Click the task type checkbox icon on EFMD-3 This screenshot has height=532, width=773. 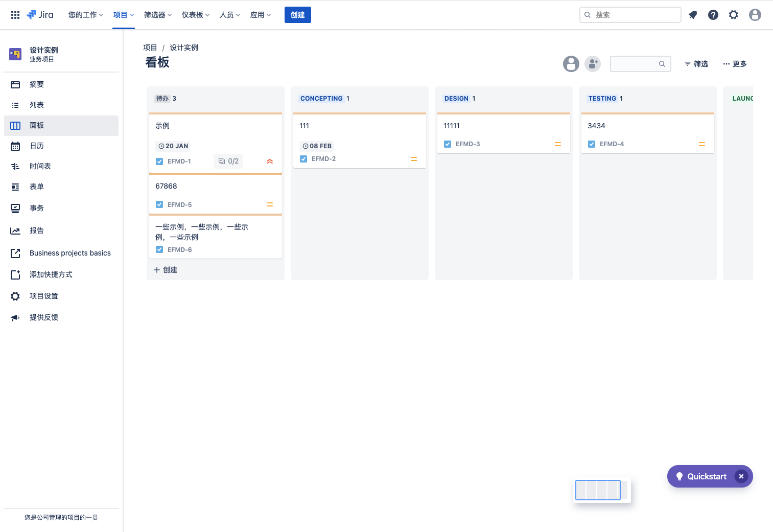[x=448, y=144]
